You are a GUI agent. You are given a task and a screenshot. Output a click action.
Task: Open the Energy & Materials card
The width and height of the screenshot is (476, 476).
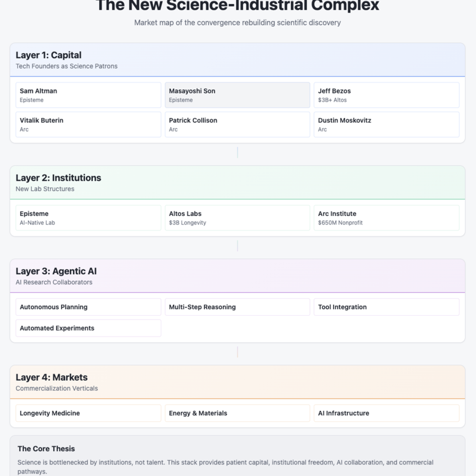pyautogui.click(x=237, y=413)
